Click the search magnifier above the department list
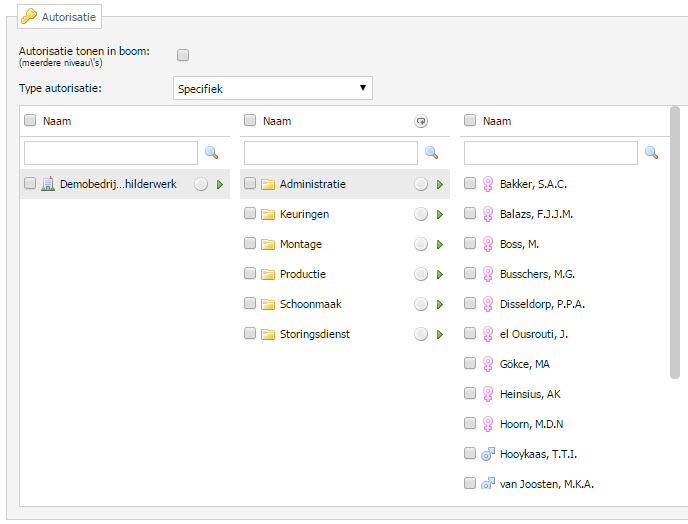The width and height of the screenshot is (688, 524). tap(431, 152)
